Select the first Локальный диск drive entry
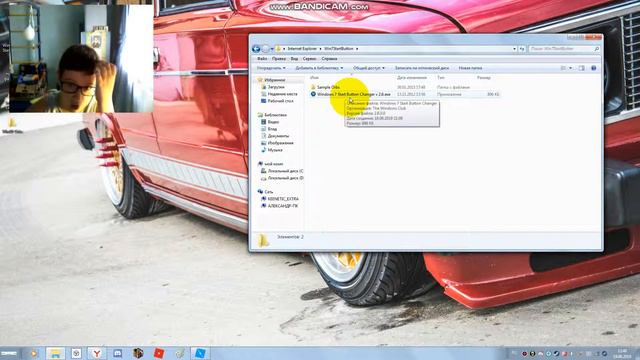The image size is (640, 360). point(282,171)
